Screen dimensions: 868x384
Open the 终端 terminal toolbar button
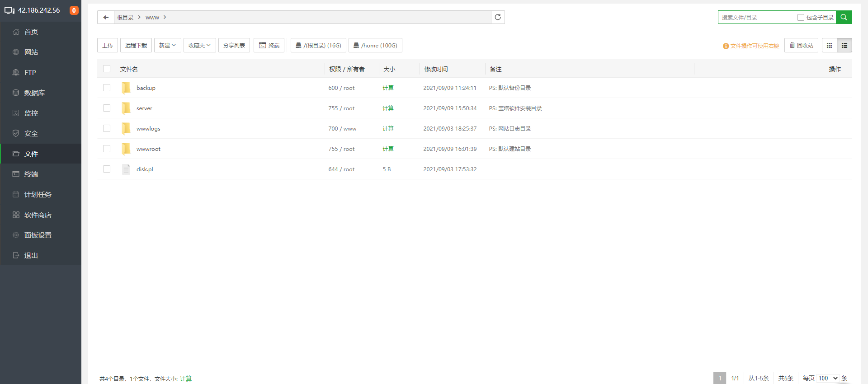(x=269, y=45)
